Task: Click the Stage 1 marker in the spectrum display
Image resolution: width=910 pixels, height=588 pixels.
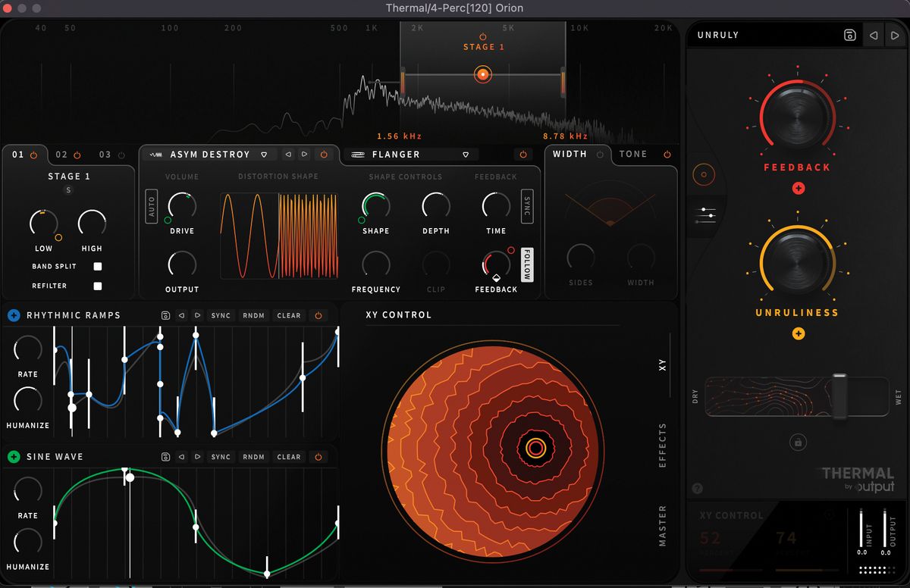Action: [x=482, y=74]
